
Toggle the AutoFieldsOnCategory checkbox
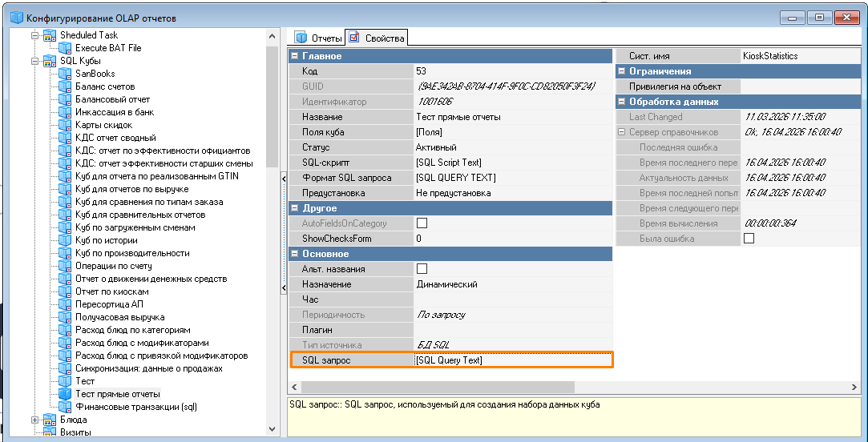422,223
